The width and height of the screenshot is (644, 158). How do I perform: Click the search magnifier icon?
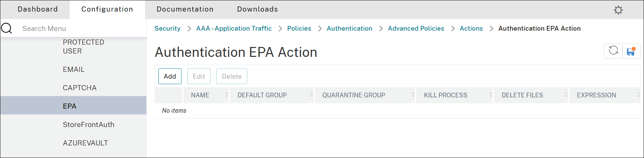click(x=6, y=28)
